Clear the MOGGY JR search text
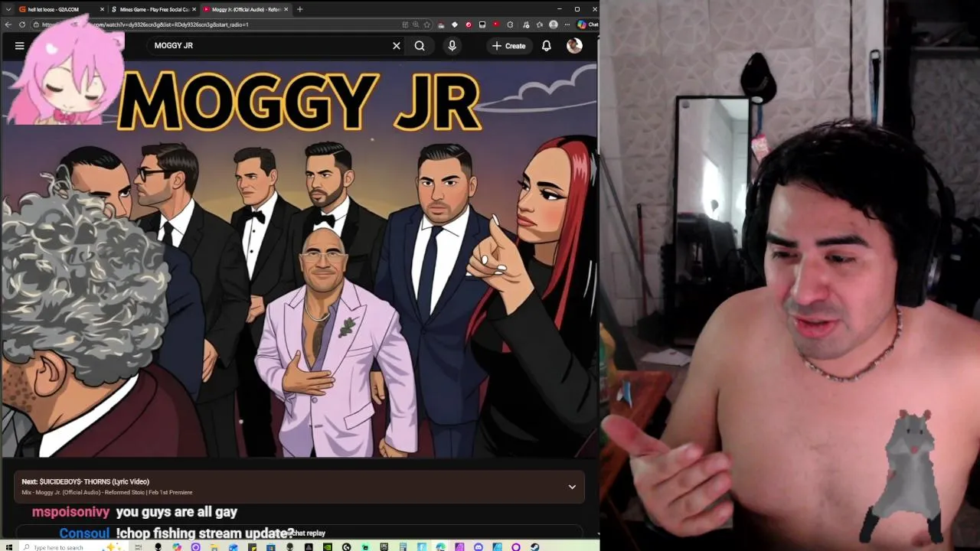Image resolution: width=980 pixels, height=551 pixels. [397, 46]
